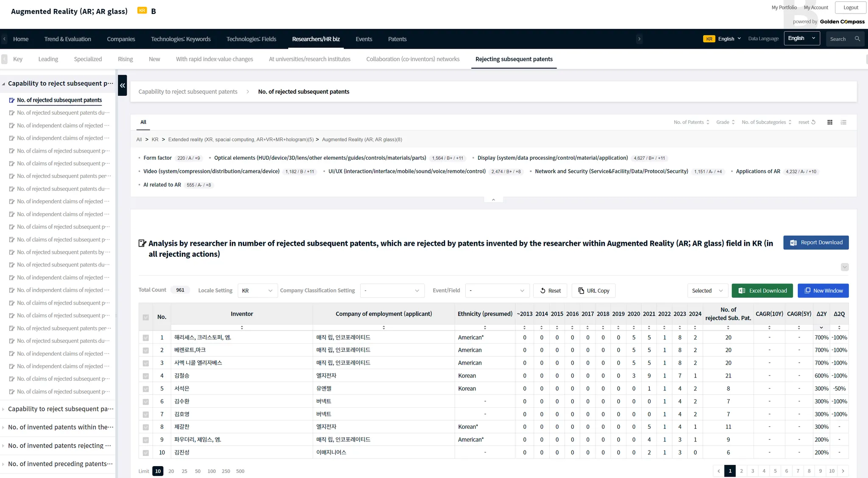
Task: Collapse sidebar with double-chevron icon
Action: (x=122, y=85)
